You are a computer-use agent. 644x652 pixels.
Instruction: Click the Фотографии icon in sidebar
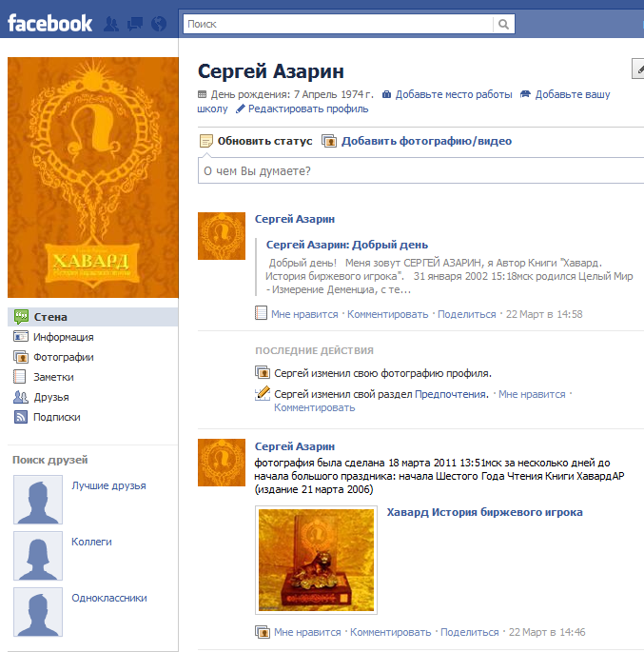click(x=21, y=357)
